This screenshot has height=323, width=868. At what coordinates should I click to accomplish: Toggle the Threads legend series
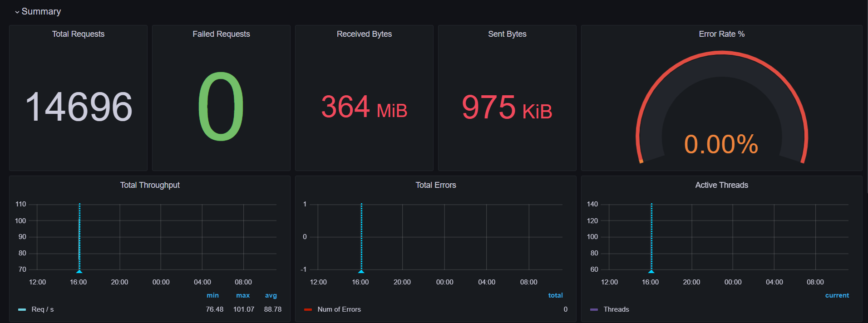616,309
